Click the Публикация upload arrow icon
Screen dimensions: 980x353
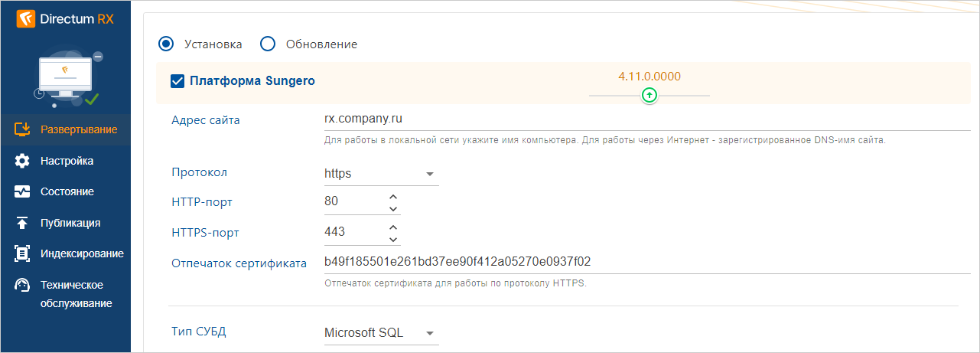pos(22,223)
